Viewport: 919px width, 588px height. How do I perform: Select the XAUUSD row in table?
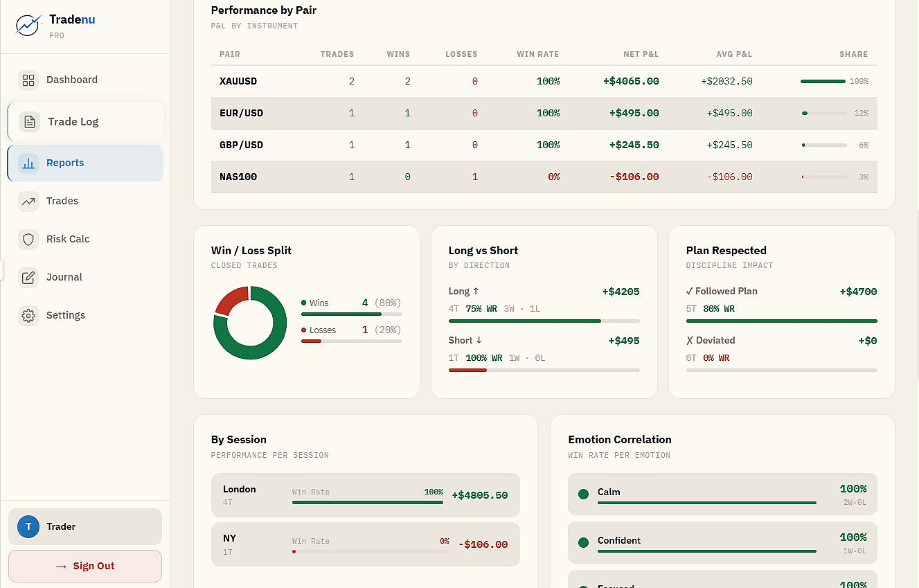click(x=544, y=82)
